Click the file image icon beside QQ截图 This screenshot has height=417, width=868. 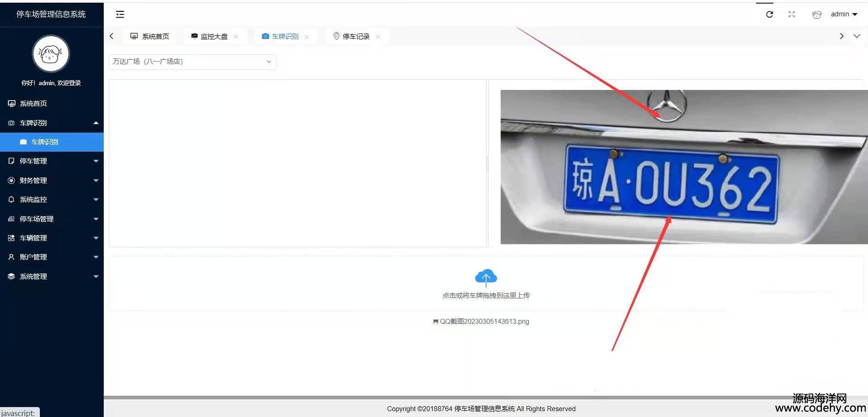pos(436,321)
